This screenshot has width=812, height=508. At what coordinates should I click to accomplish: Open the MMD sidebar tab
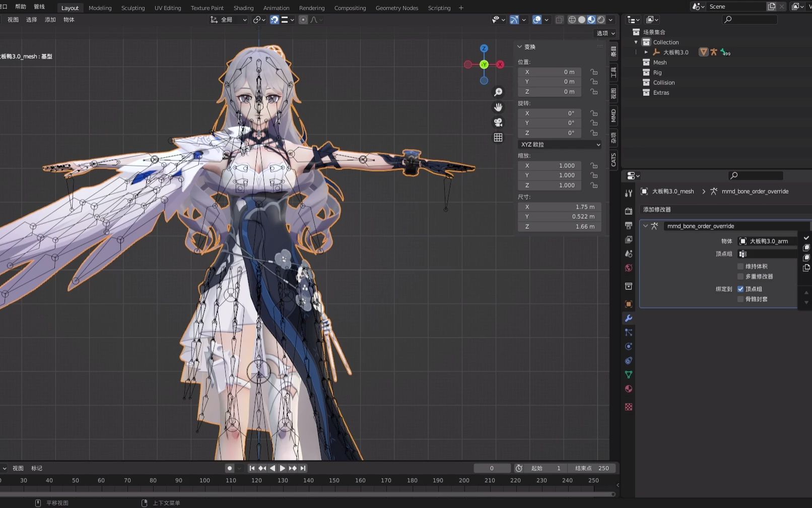(614, 116)
